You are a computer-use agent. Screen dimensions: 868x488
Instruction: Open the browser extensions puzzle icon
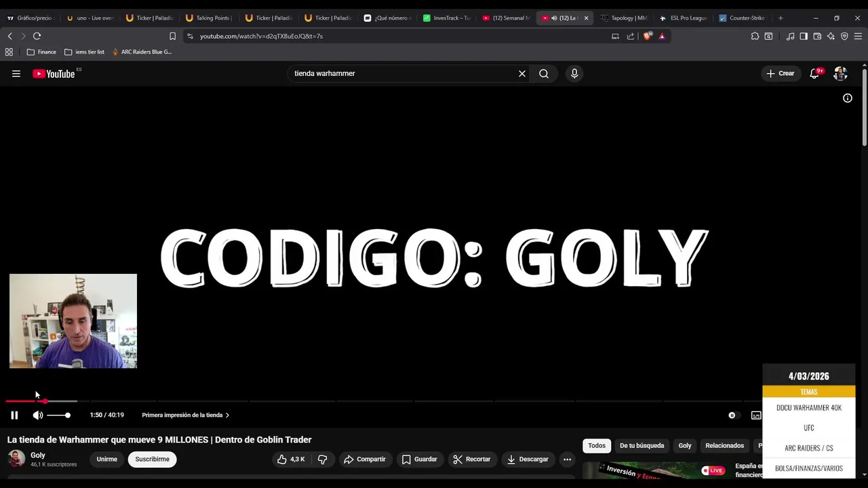coord(755,37)
